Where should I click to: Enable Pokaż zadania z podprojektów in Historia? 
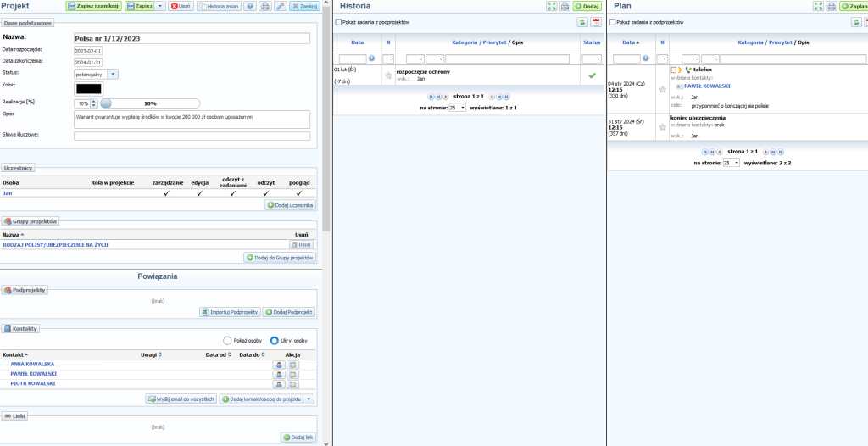pyautogui.click(x=338, y=22)
